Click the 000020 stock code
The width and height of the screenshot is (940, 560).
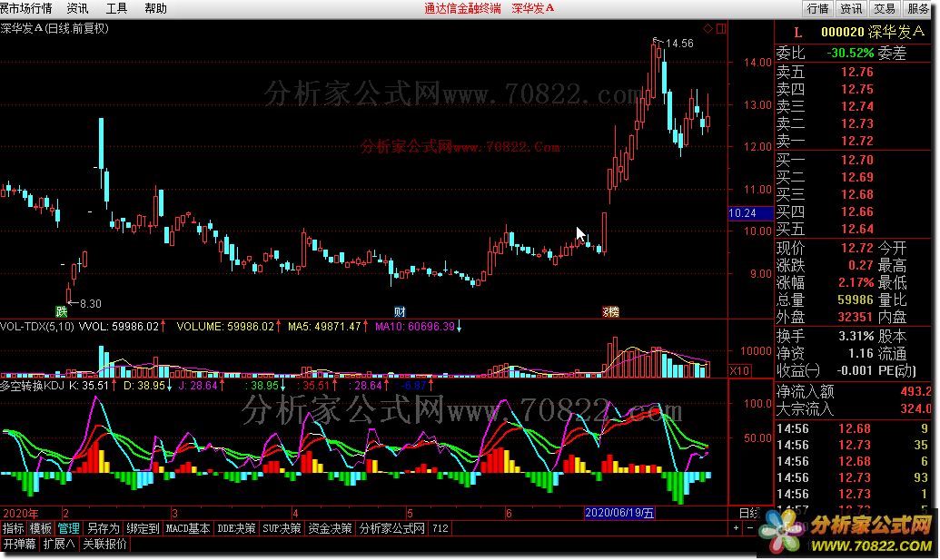pos(842,33)
